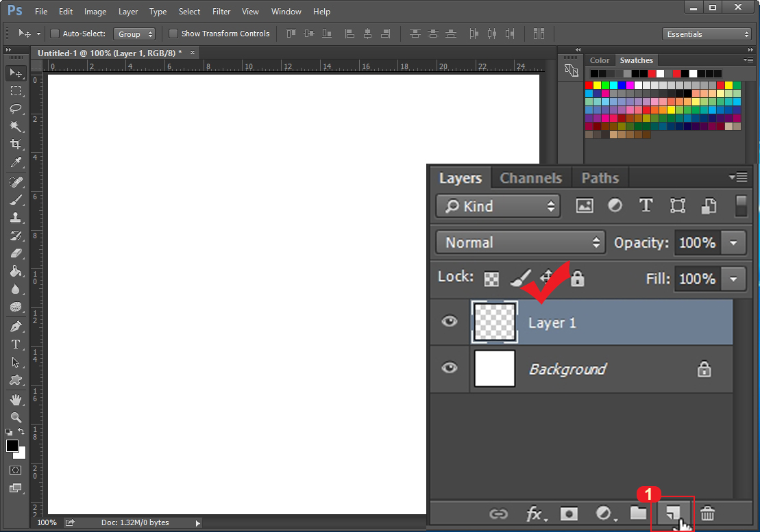Screen dimensions: 760x532
Task: Hide Layer 1 visibility eye
Action: (x=450, y=321)
